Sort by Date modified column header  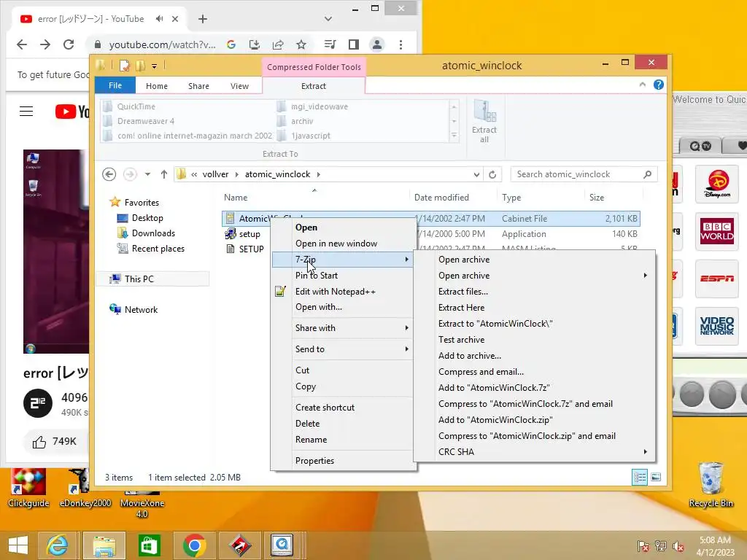(441, 197)
